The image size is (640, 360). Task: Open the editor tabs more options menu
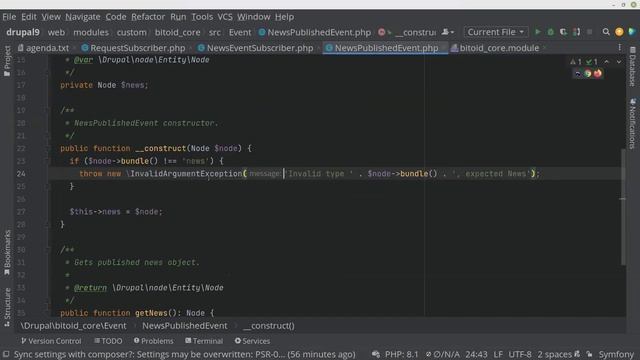(x=620, y=48)
